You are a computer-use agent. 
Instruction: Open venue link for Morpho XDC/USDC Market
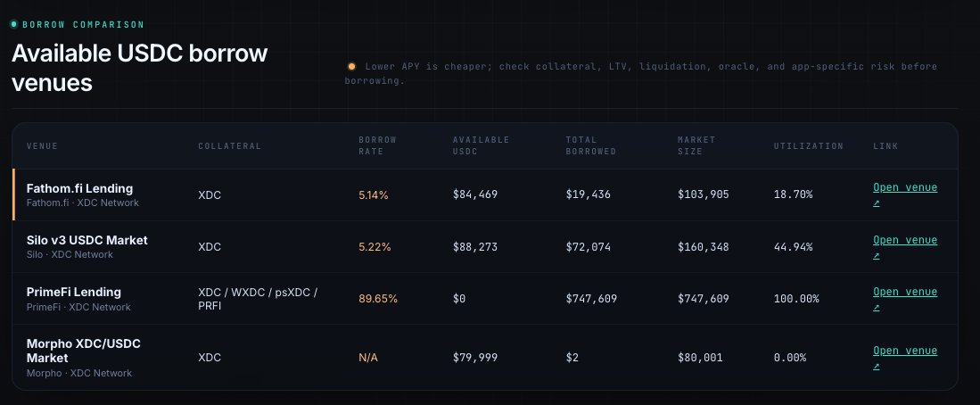coord(905,358)
